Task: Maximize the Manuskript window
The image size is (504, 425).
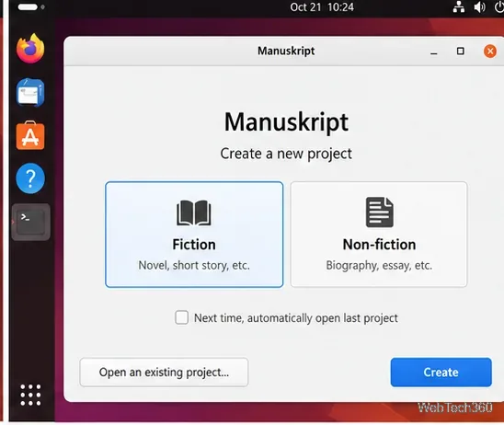Action: coord(460,52)
